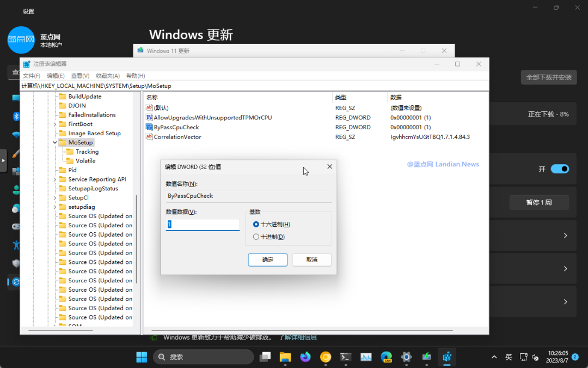Expand the Service Reporting API node
588x368 pixels.
point(55,179)
